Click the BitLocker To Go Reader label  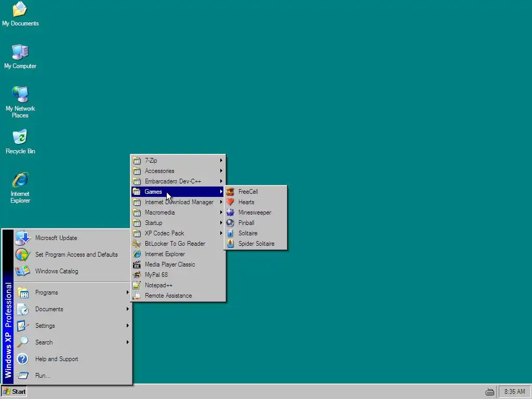(175, 244)
